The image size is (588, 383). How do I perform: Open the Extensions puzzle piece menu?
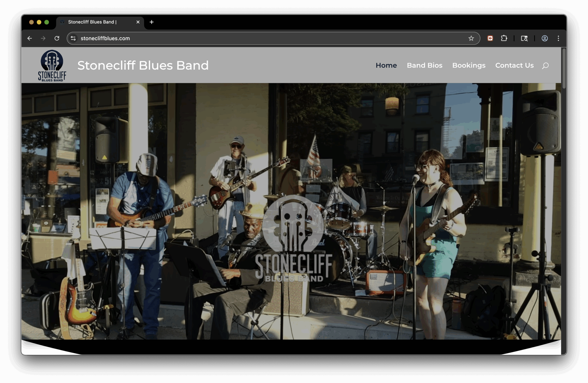504,38
